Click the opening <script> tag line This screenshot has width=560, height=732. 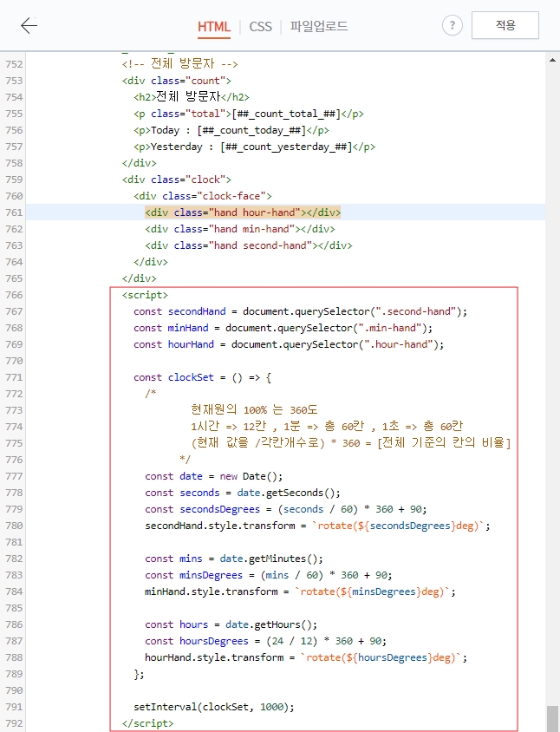click(145, 295)
